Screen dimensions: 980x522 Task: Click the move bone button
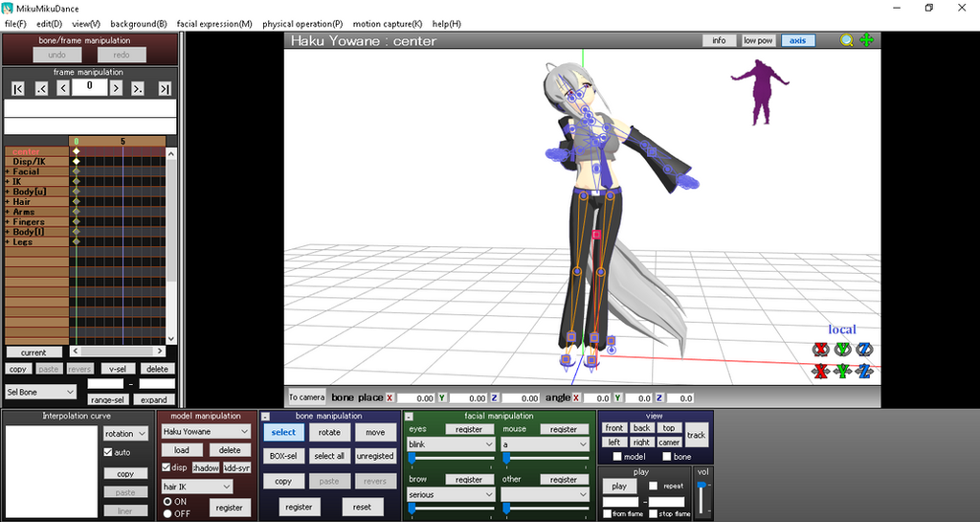click(375, 432)
